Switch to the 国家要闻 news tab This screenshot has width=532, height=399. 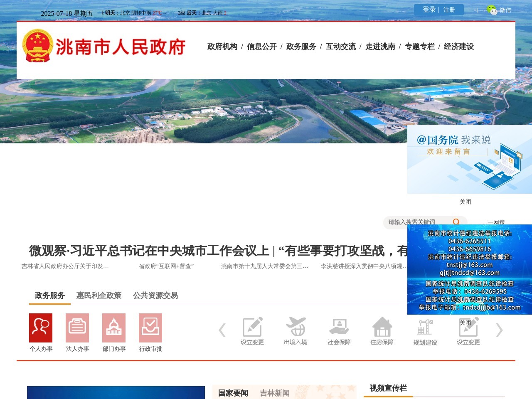(x=233, y=393)
